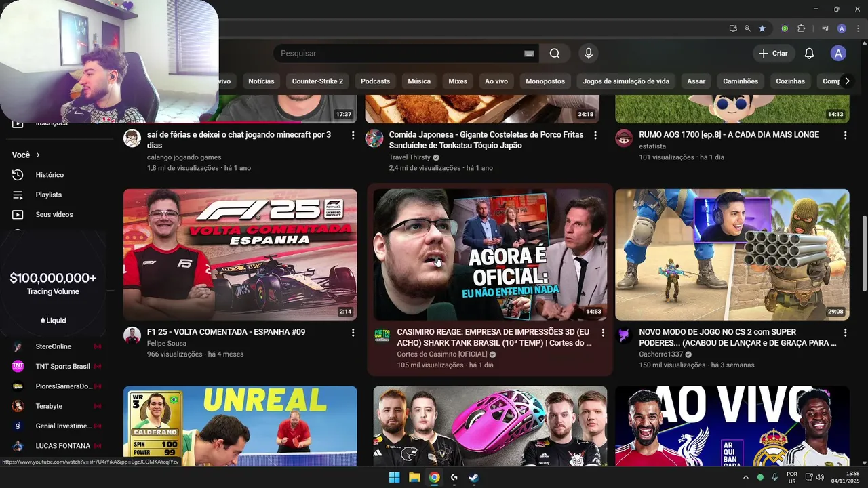868x488 pixels.
Task: Open options for RUMO AOS 1700 video
Action: click(845, 136)
